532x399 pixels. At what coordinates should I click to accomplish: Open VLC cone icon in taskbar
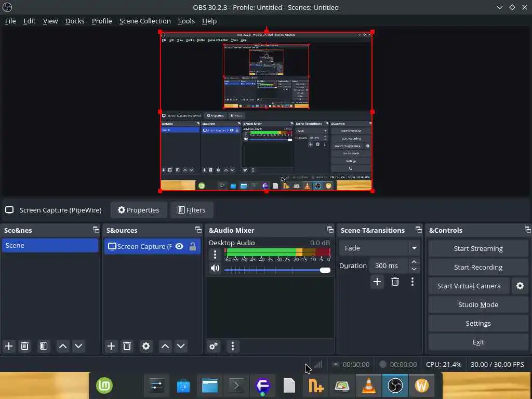(x=368, y=386)
